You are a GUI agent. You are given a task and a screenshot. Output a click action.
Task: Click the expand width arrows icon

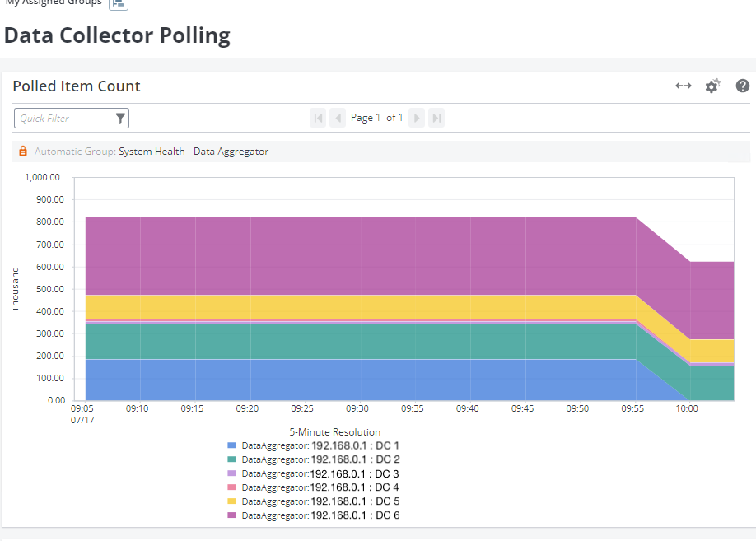tap(684, 86)
